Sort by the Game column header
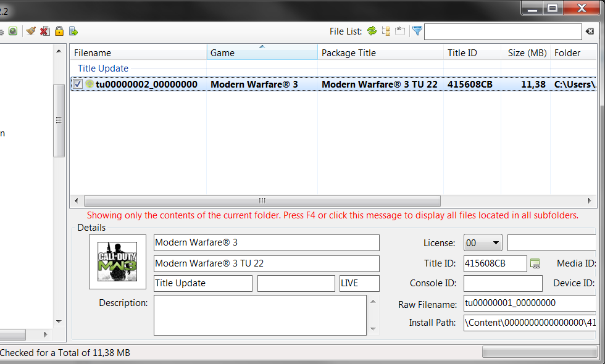Viewport: 605px width, 364px height. pyautogui.click(x=262, y=53)
